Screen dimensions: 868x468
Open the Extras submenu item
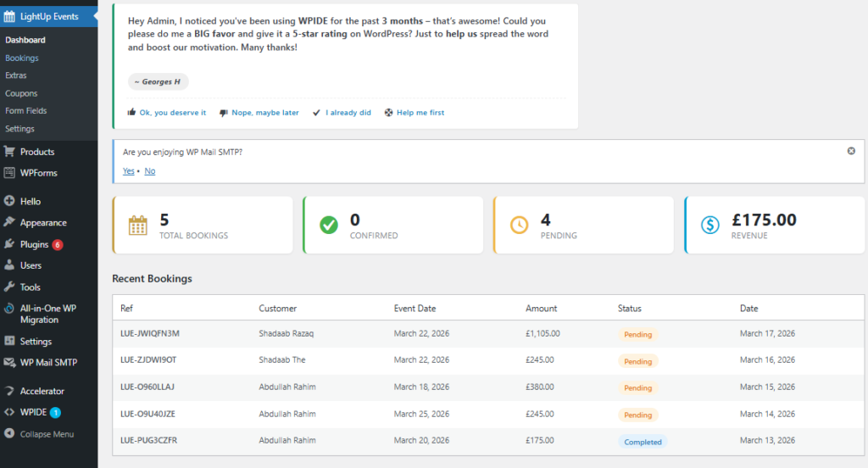16,75
